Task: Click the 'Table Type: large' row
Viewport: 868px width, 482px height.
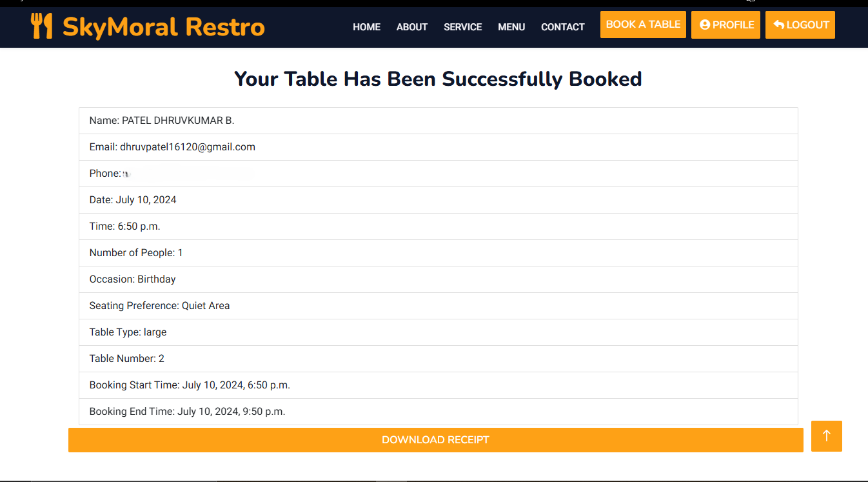Action: coord(439,332)
